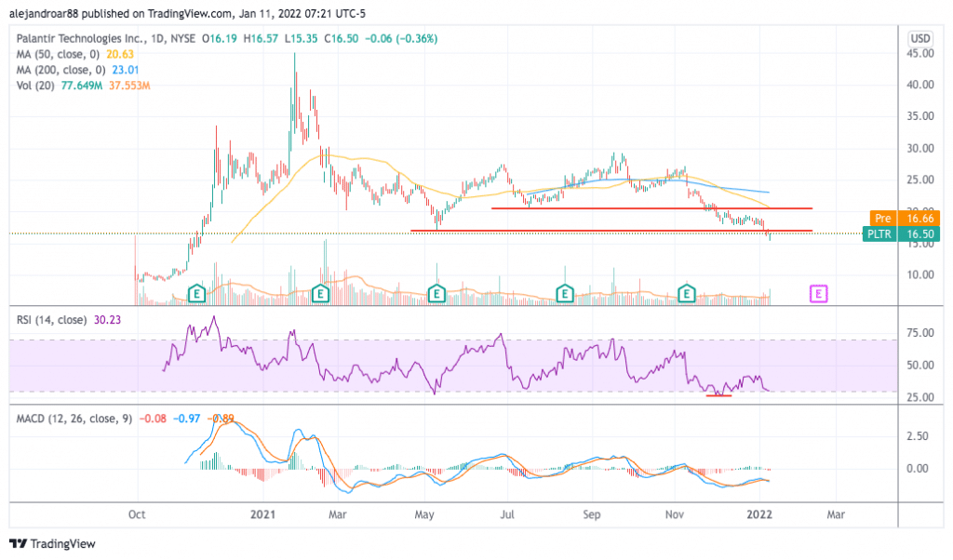Click the Jul label on time axis

pyautogui.click(x=507, y=514)
